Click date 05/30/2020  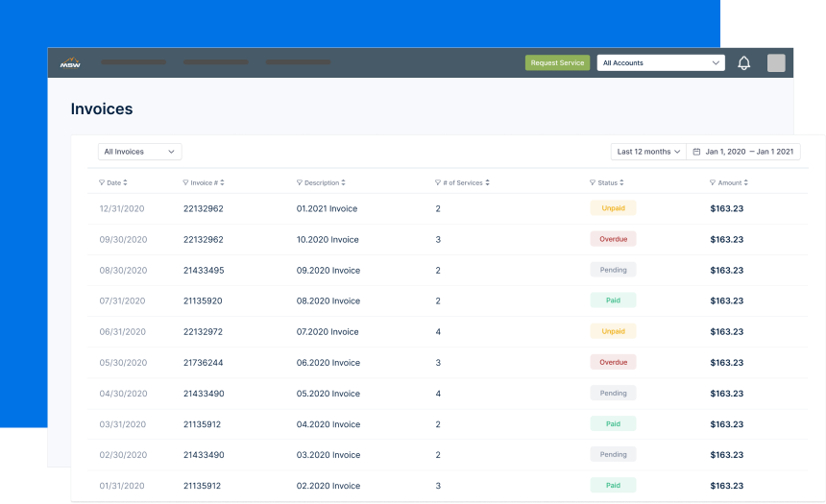(x=123, y=363)
